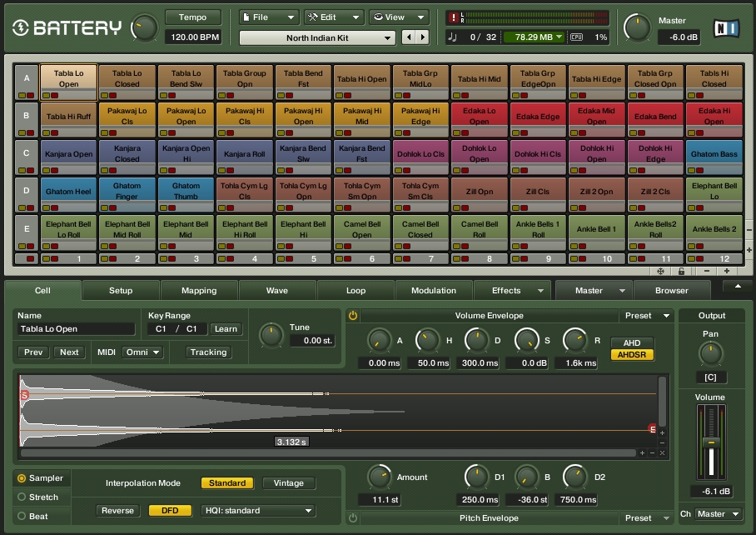This screenshot has width=756, height=535.
Task: Click the Native Instruments NI logo
Action: pos(726,28)
